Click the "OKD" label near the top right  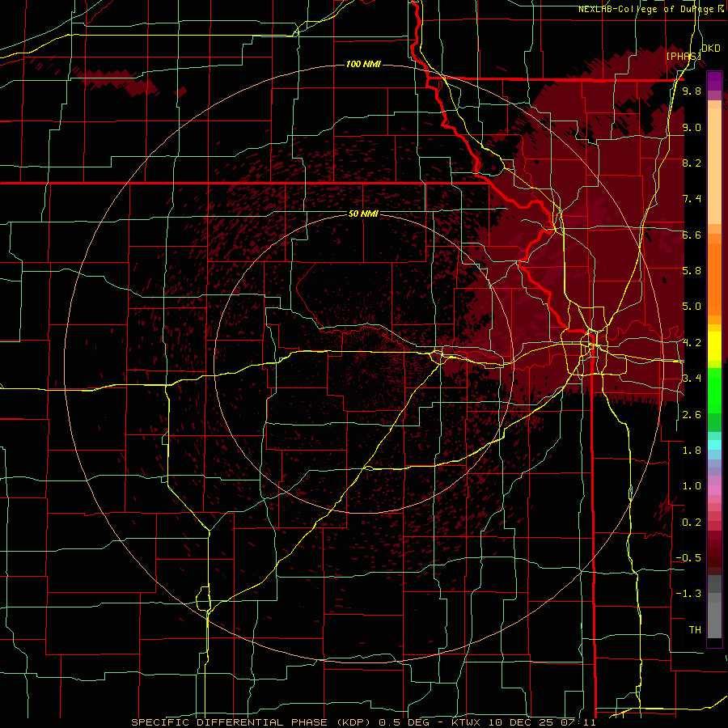pos(711,49)
